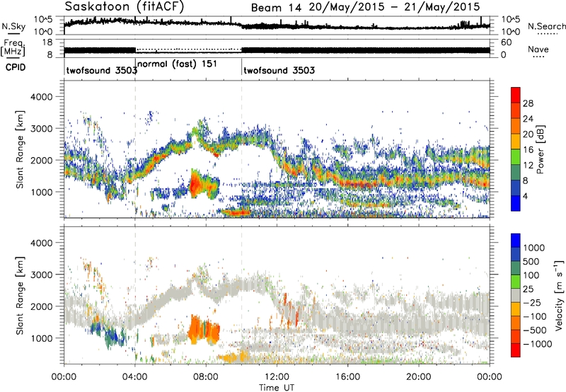The image size is (566, 392).
Task: Click the 'N.Sky' axis label
Action: coord(13,26)
